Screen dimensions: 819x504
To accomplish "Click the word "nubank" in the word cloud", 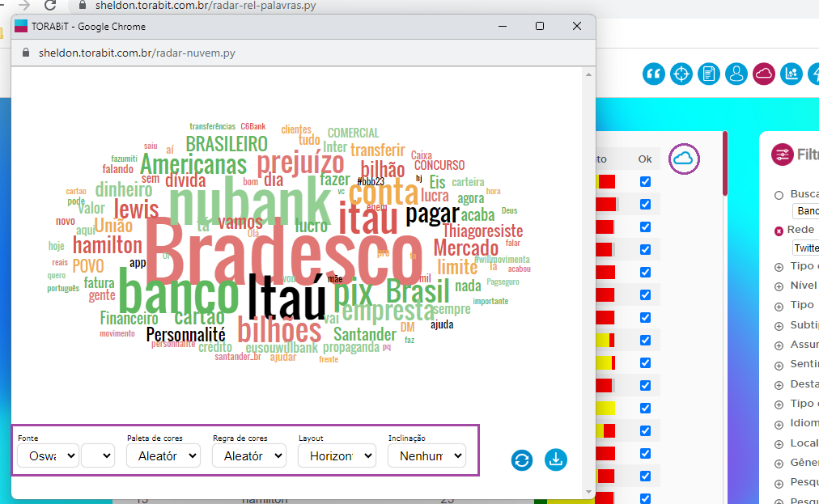I will click(x=250, y=201).
